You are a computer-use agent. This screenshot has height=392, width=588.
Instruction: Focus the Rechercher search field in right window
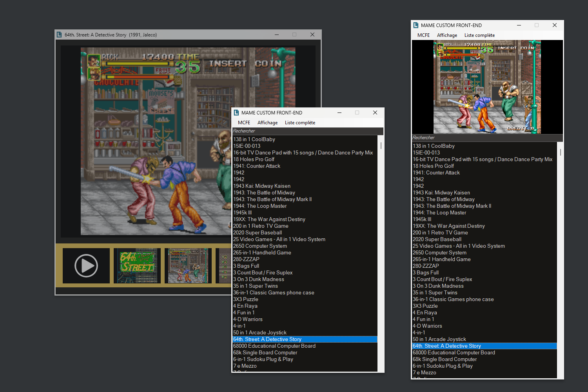tap(487, 138)
